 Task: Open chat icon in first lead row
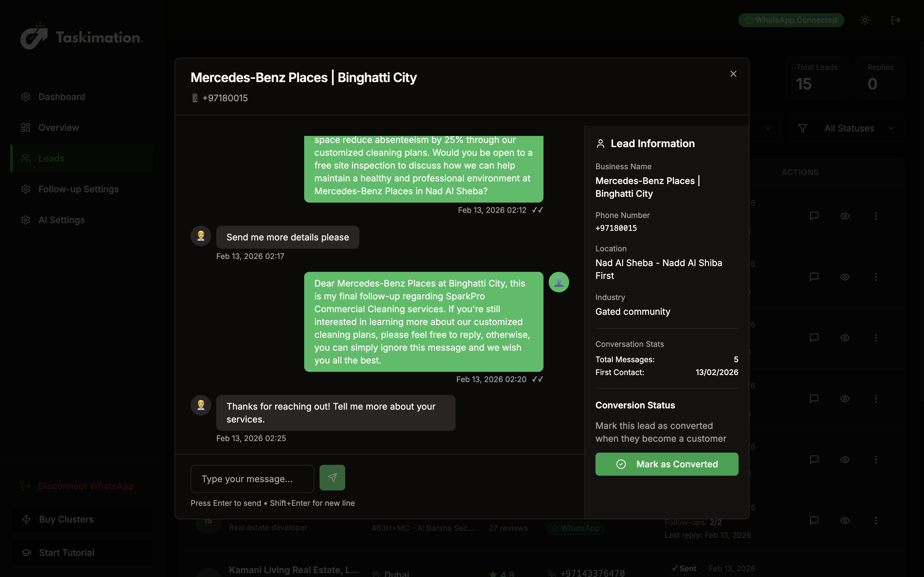[x=814, y=216]
